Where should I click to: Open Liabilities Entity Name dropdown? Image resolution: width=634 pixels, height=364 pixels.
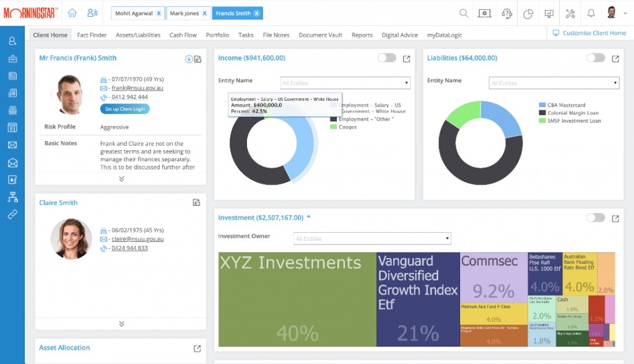554,83
